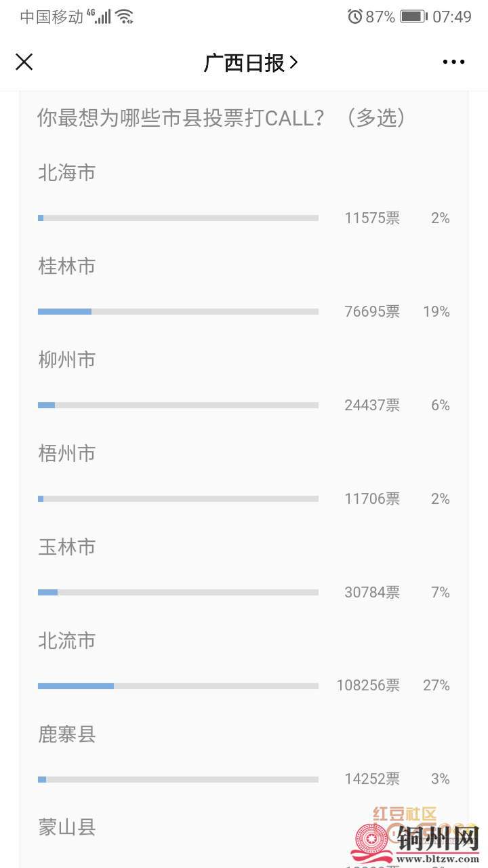Vote for the 玉林市 option
The image size is (488, 868).
tap(67, 547)
